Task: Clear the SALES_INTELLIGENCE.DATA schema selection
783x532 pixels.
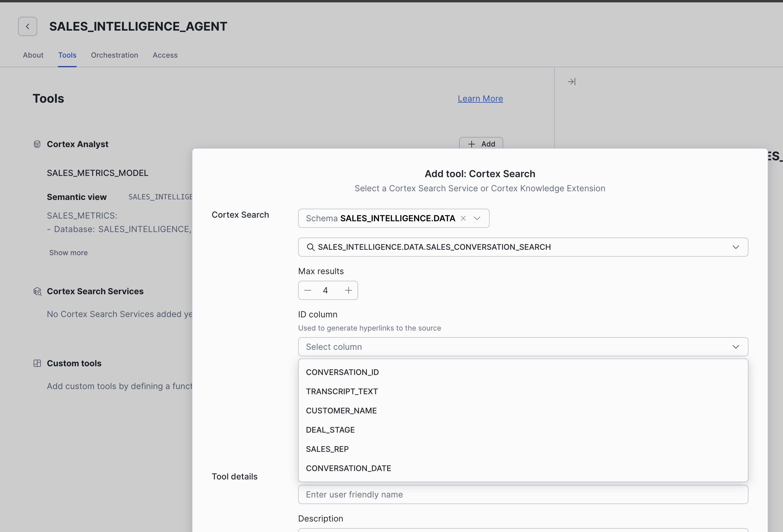Action: [463, 218]
